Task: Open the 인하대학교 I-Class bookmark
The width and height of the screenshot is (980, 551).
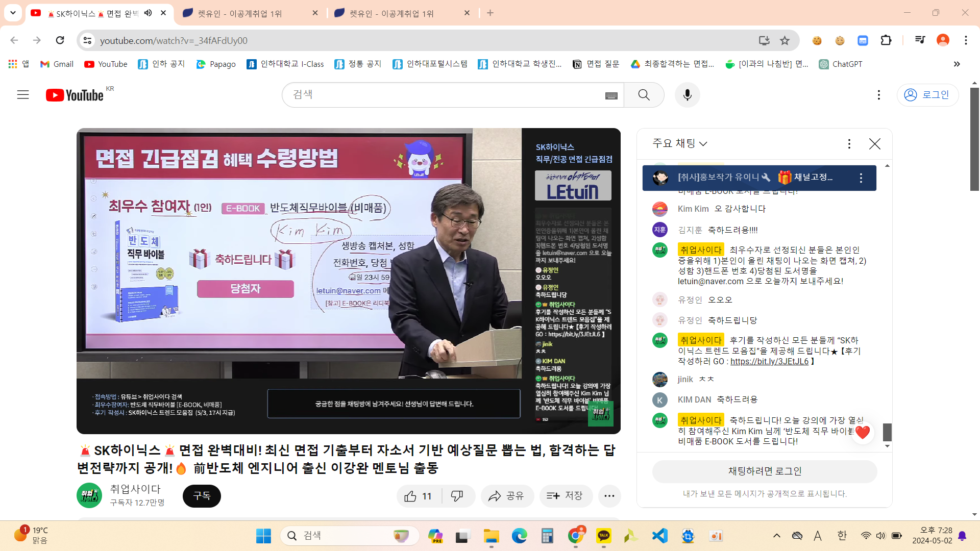Action: [285, 64]
